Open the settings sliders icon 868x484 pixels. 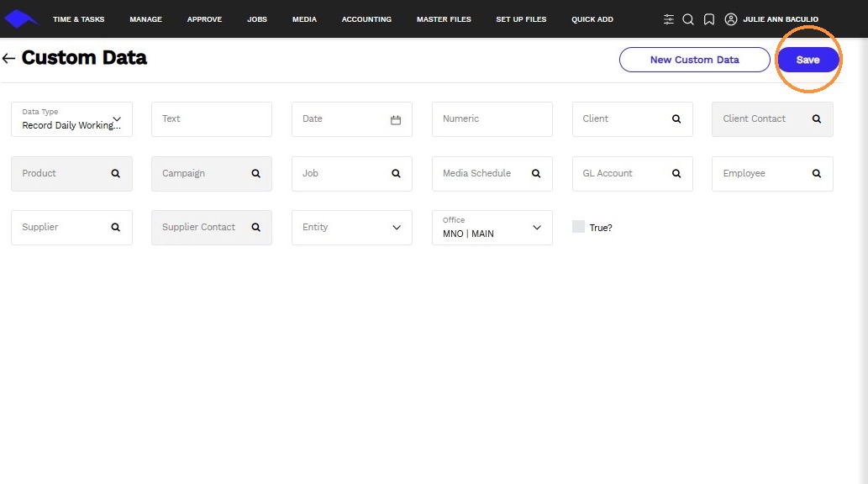click(x=669, y=19)
